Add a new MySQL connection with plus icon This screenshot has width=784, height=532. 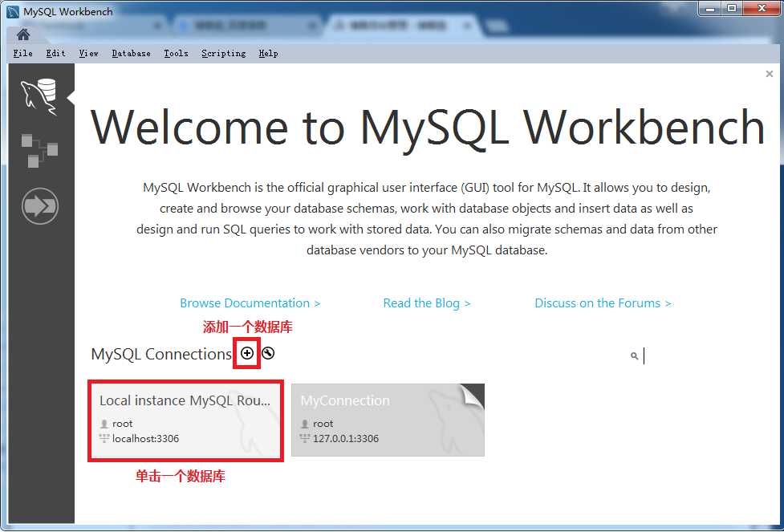click(x=247, y=354)
